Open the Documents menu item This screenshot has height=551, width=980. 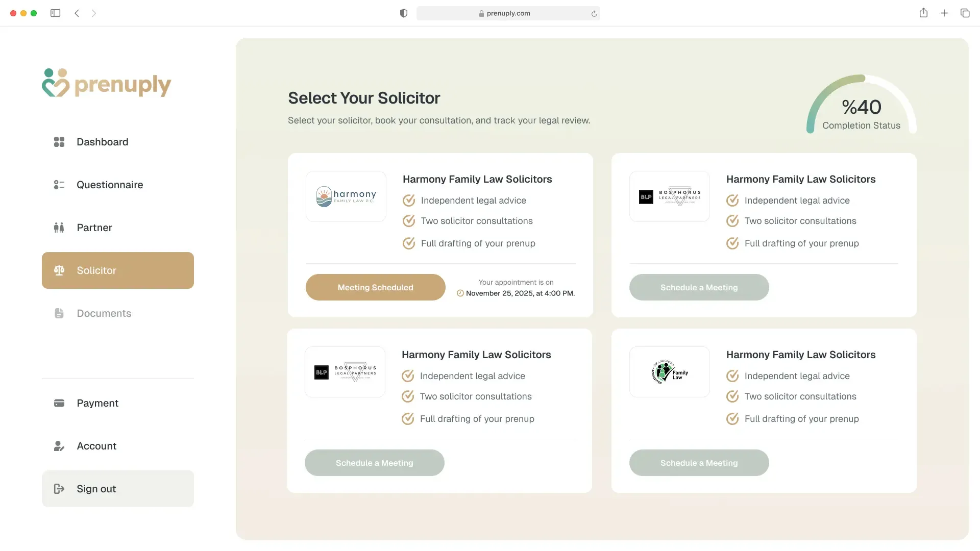118,313
